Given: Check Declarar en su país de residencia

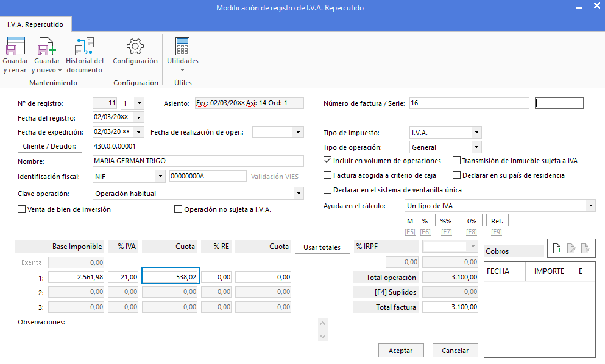Looking at the screenshot, I should pyautogui.click(x=456, y=175).
